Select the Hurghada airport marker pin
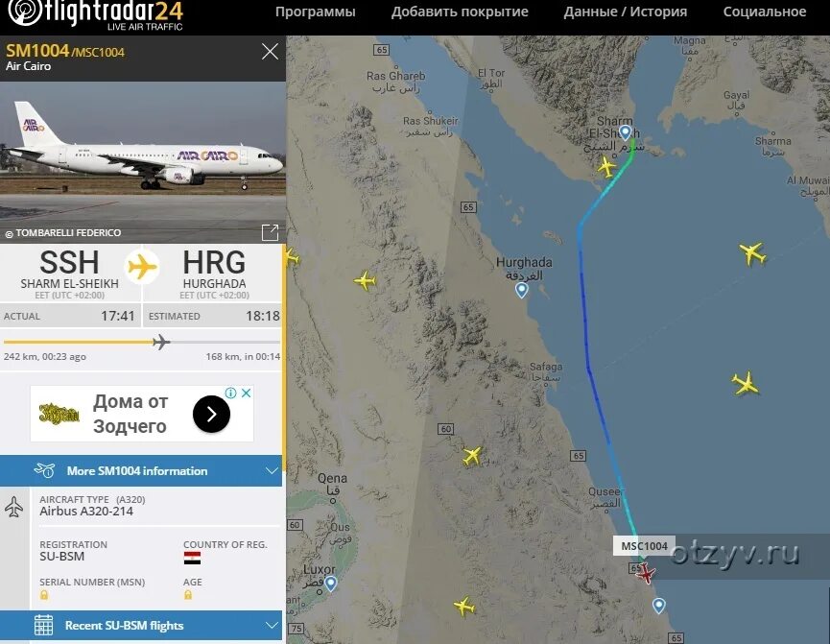Viewport: 830px width, 644px height. pyautogui.click(x=521, y=290)
